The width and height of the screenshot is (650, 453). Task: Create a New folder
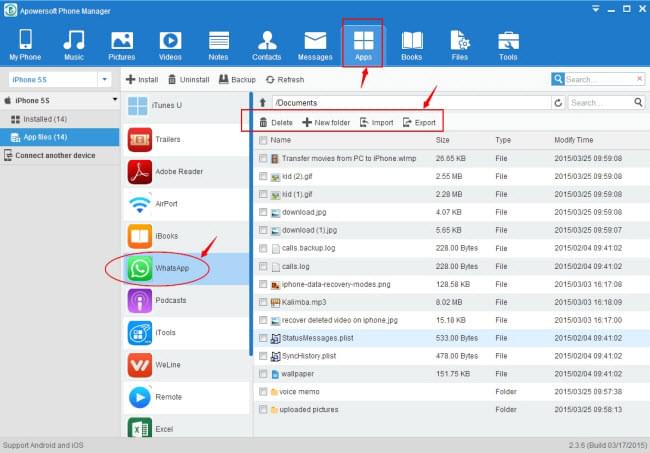[x=326, y=123]
